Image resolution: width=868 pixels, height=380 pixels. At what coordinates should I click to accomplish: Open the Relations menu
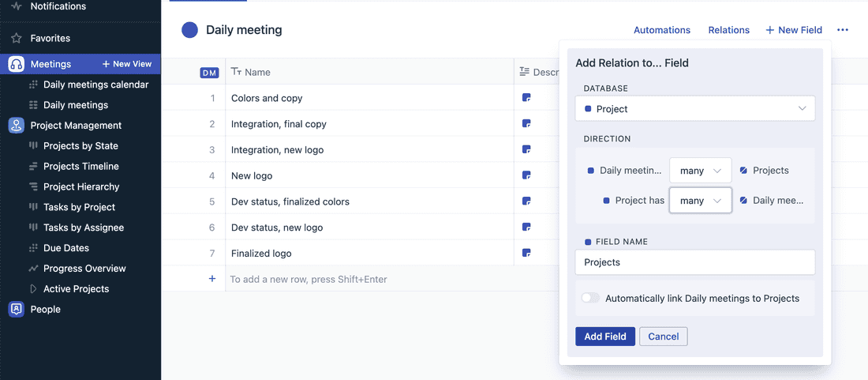tap(728, 30)
